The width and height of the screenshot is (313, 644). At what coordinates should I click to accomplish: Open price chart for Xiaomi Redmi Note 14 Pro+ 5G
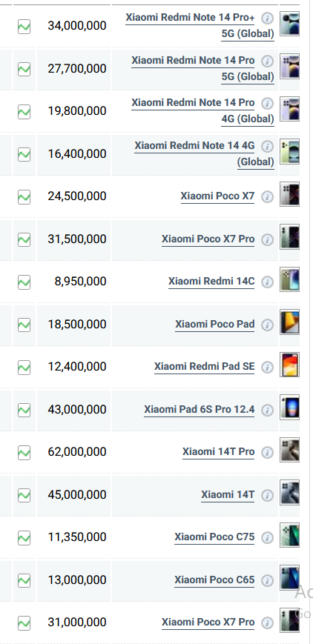(24, 27)
